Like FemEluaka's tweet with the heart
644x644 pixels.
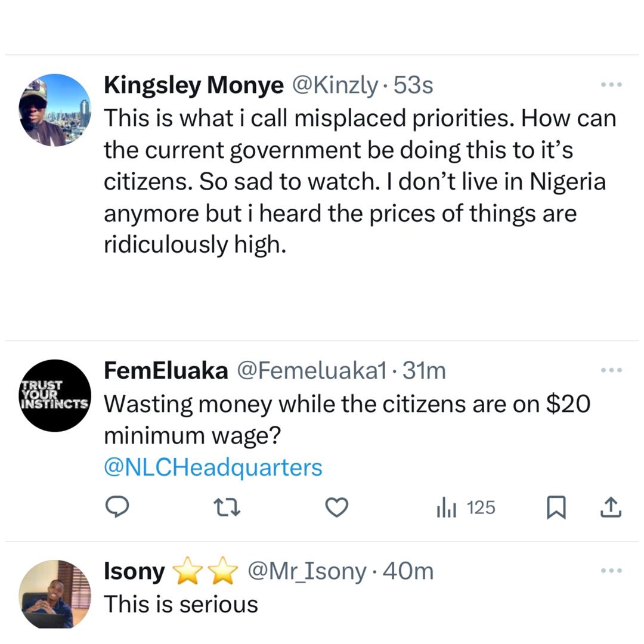click(x=336, y=507)
